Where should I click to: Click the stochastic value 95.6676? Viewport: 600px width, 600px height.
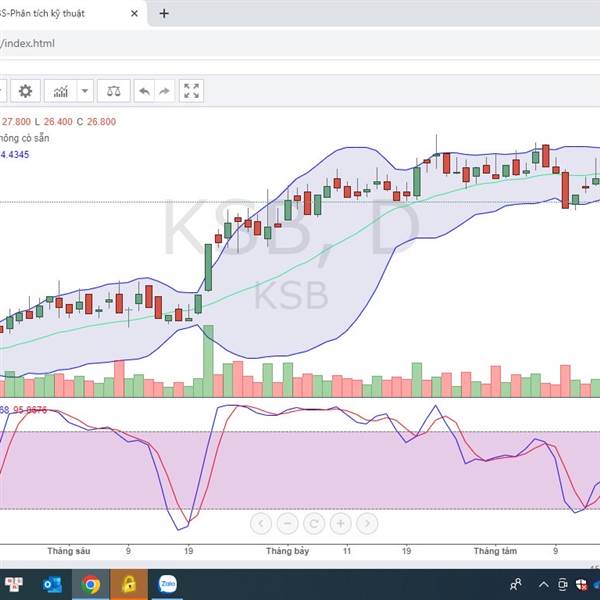[30, 410]
